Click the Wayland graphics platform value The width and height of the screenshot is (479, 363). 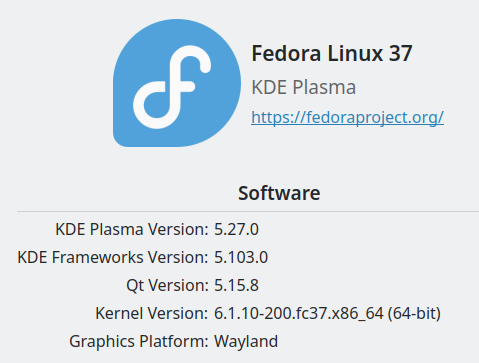coord(246,341)
